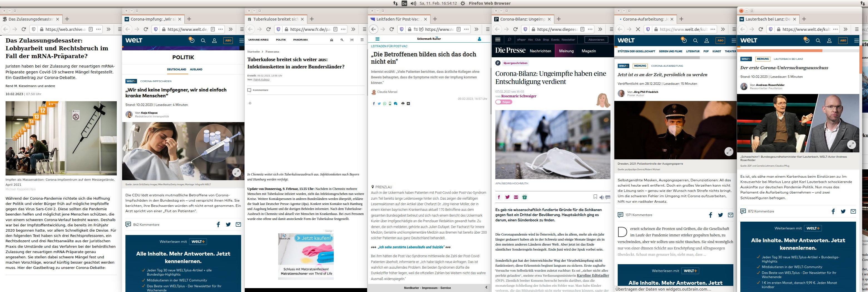Open page actions dots in Die Presse address bar
The width and height of the screenshot is (868, 292).
click(x=590, y=29)
